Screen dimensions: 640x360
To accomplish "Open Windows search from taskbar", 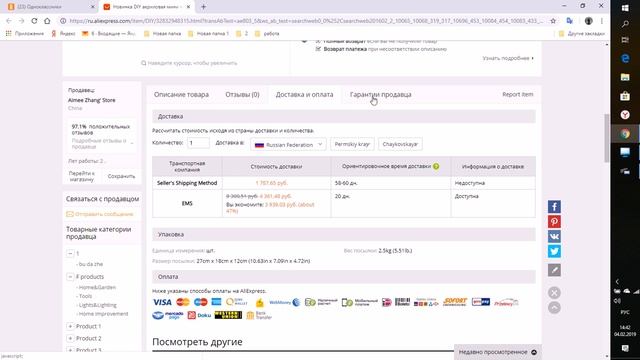I will (625, 24).
